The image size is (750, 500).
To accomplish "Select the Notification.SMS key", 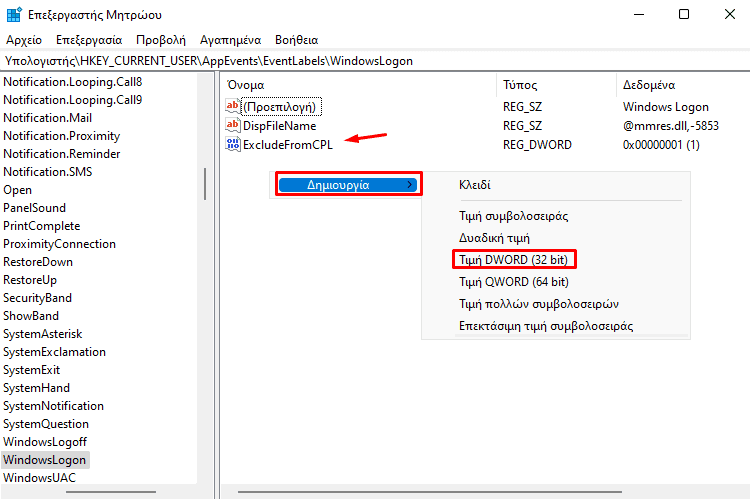I will pyautogui.click(x=47, y=172).
